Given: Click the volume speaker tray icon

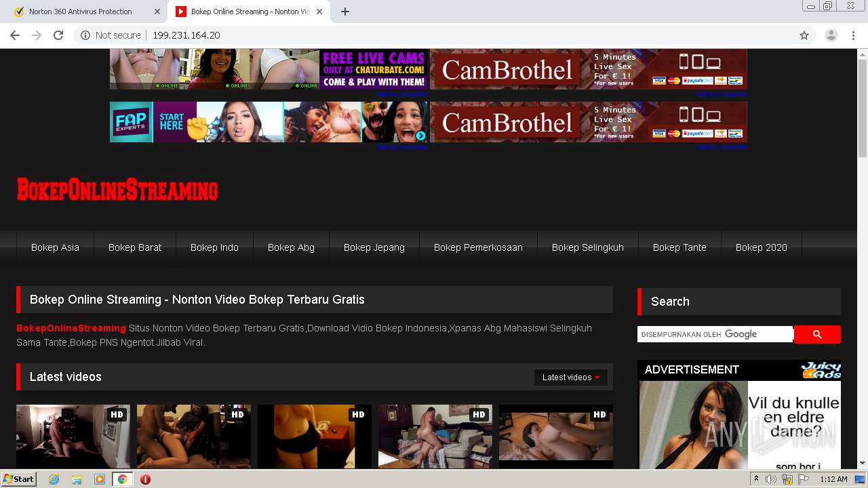Looking at the screenshot, I should [771, 479].
